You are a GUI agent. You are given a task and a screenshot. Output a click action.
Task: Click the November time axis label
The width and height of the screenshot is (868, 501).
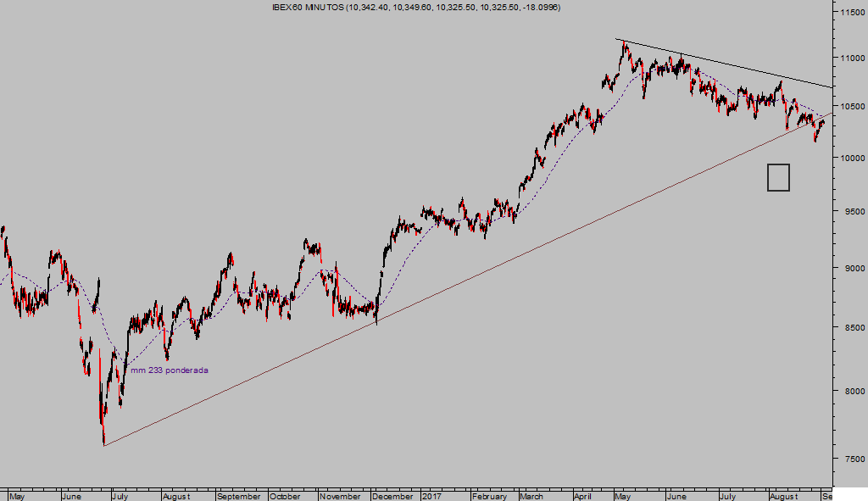[x=341, y=496]
